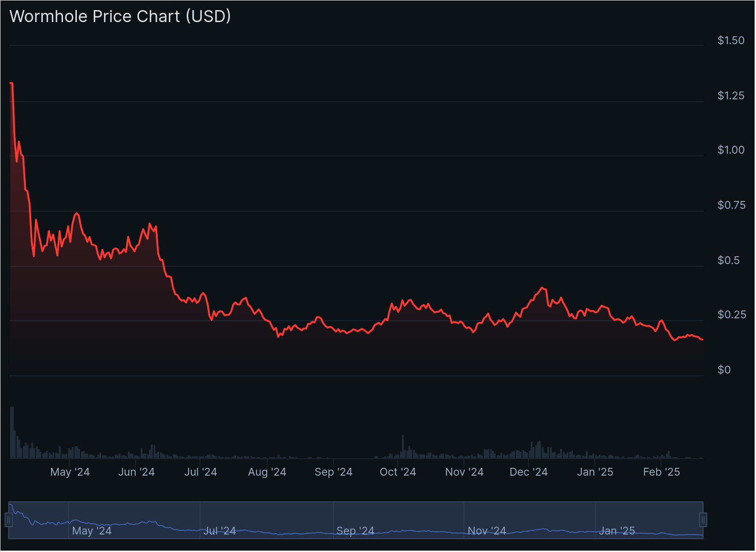
Task: Click the right navigator range handle
Action: (703, 520)
